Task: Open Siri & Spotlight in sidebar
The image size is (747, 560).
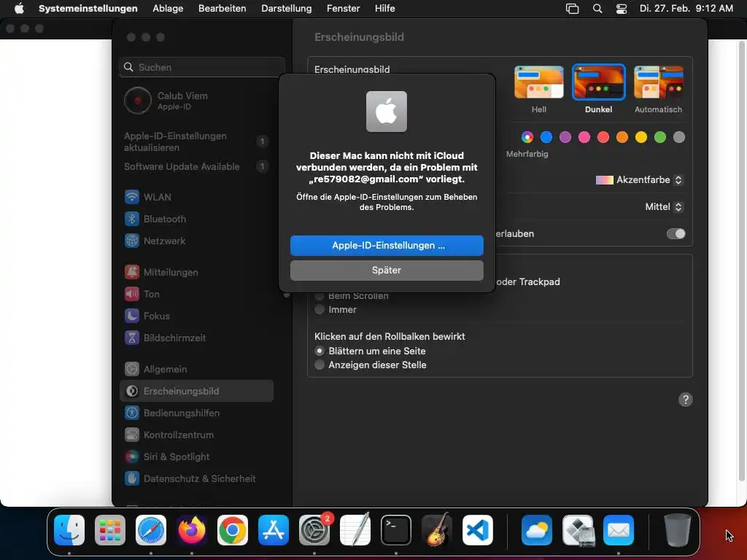Action: [x=196, y=456]
